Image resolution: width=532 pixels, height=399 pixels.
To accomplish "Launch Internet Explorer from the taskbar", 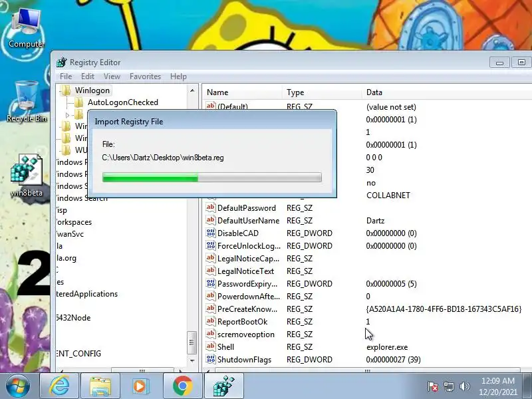I will pyautogui.click(x=59, y=386).
